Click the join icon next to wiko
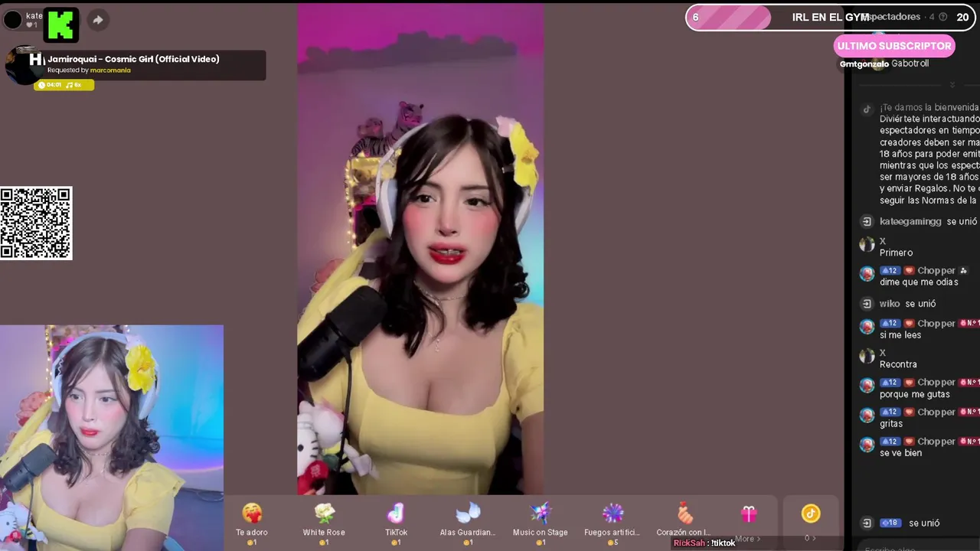The image size is (980, 551). coord(867,304)
